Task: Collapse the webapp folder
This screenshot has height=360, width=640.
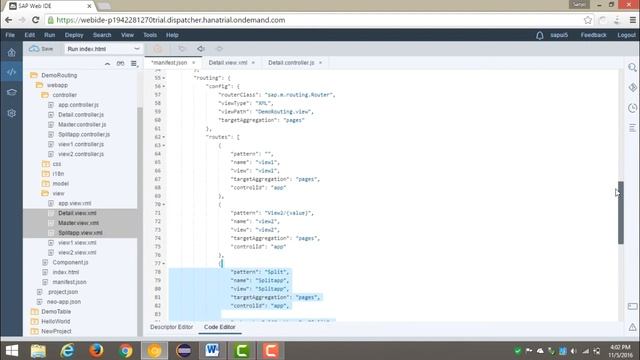Action: click(x=40, y=85)
